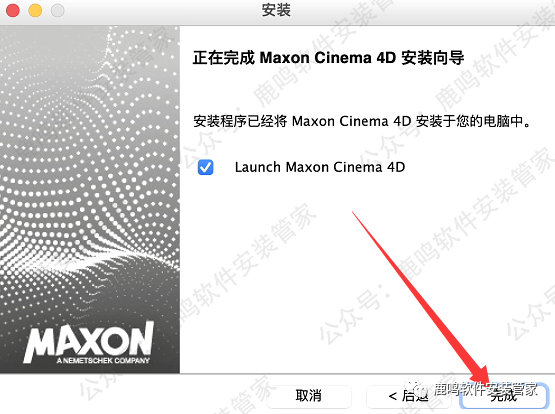Close the installer with the red button
The width and height of the screenshot is (555, 414).
coord(13,11)
